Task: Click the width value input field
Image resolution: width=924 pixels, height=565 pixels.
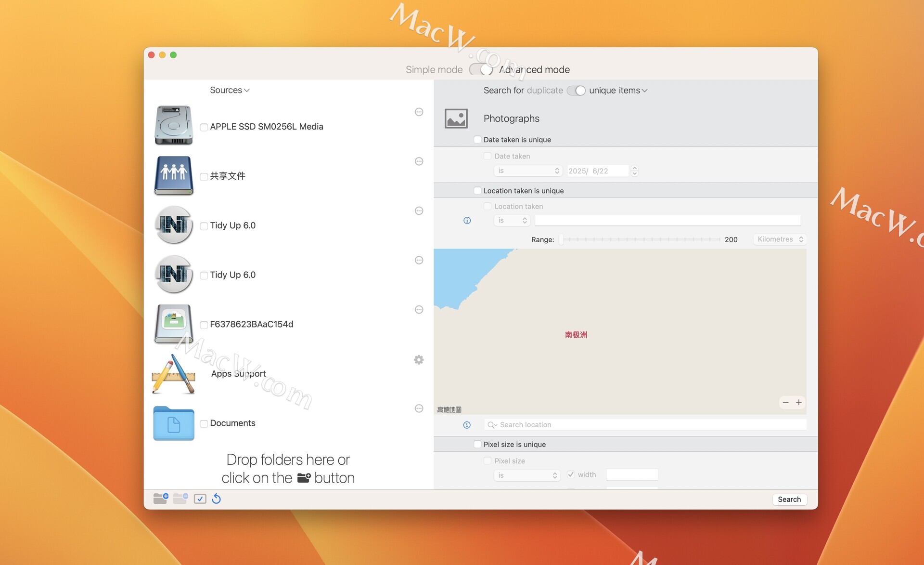Action: (x=632, y=474)
